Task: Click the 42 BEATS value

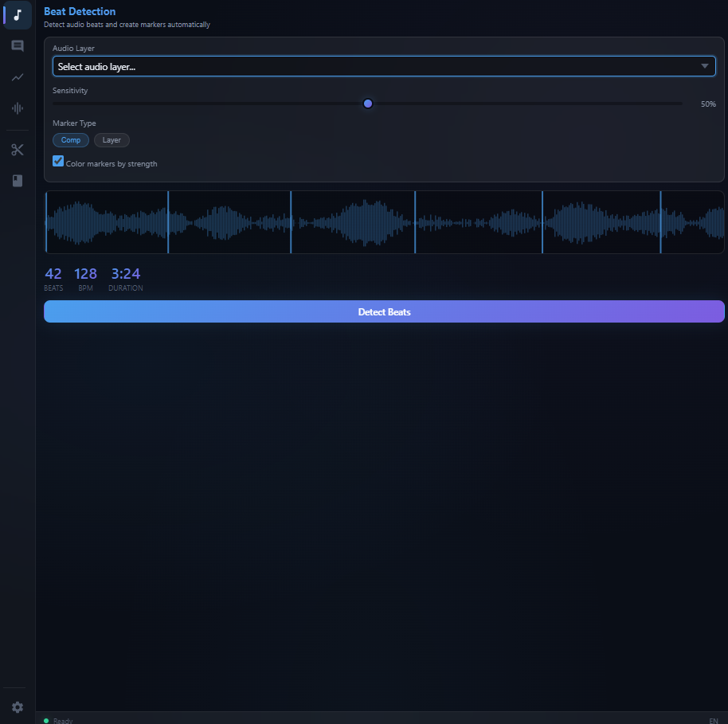Action: (x=53, y=273)
